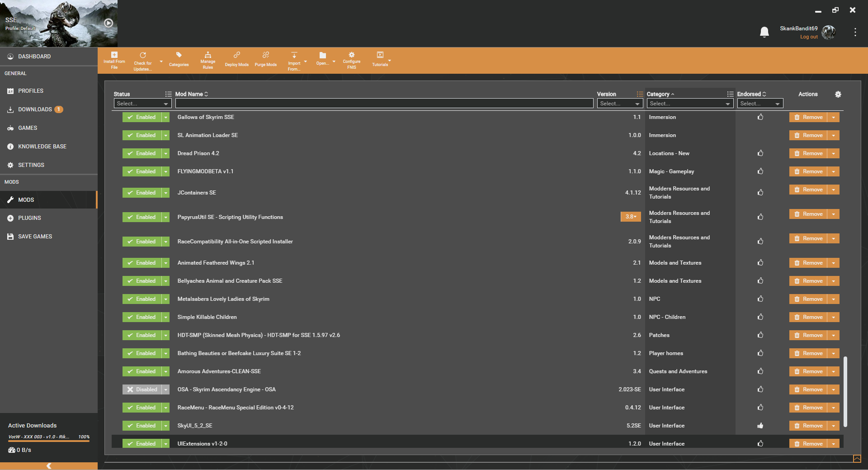Launch game with play button
The height and width of the screenshot is (470, 868).
pos(108,23)
